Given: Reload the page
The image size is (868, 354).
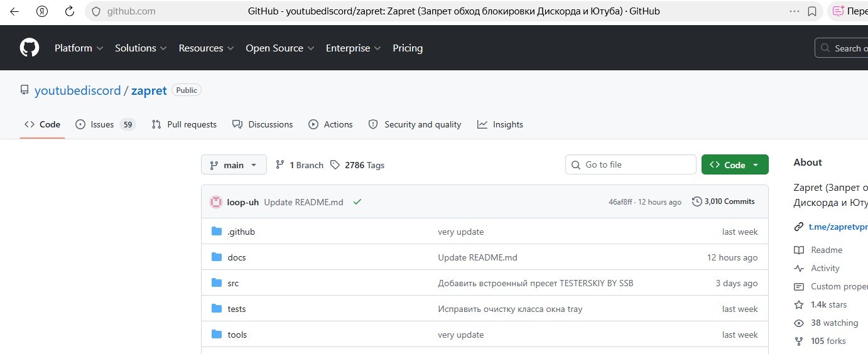Looking at the screenshot, I should click(70, 11).
